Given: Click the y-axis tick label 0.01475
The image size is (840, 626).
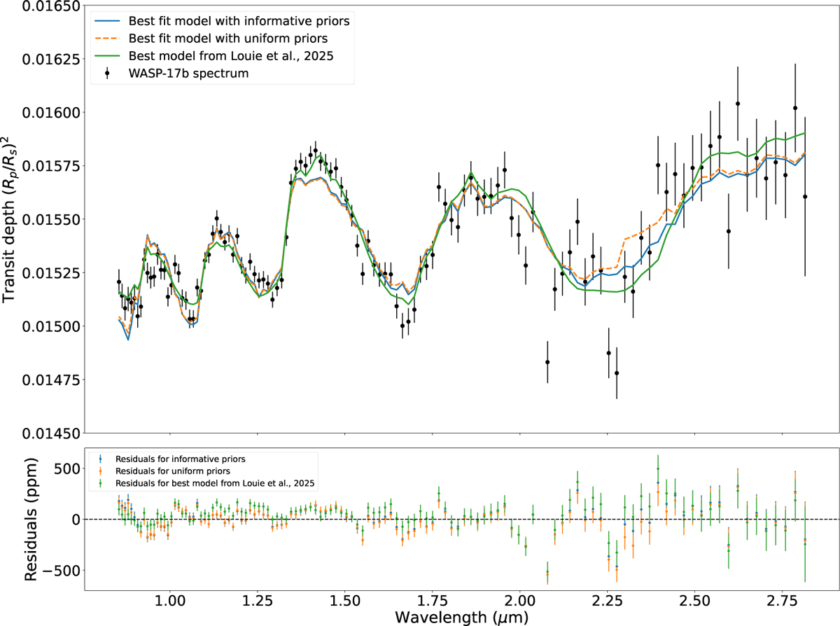Looking at the screenshot, I should click(x=51, y=380).
